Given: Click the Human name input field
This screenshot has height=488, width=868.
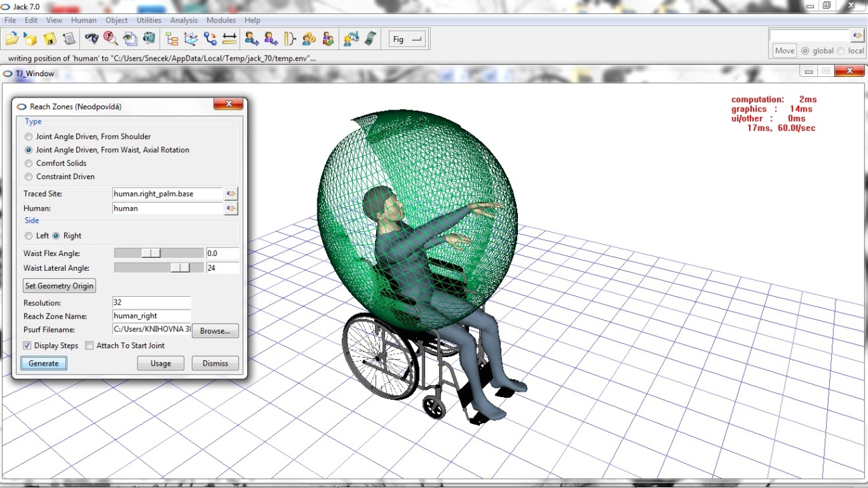Looking at the screenshot, I should pyautogui.click(x=168, y=209).
